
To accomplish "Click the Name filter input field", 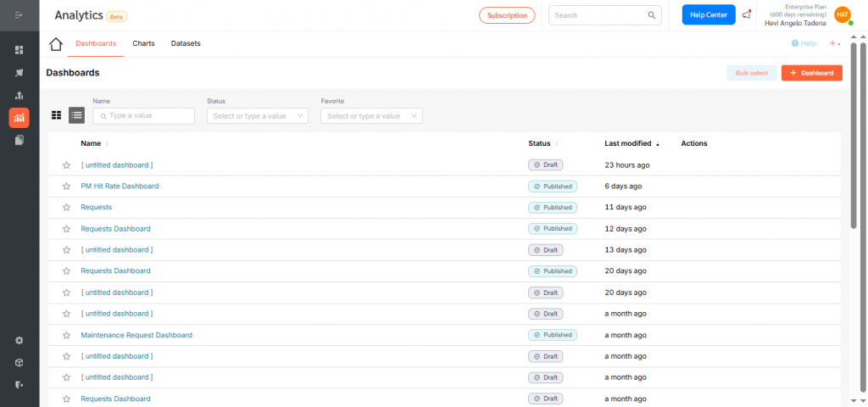I will tap(143, 116).
